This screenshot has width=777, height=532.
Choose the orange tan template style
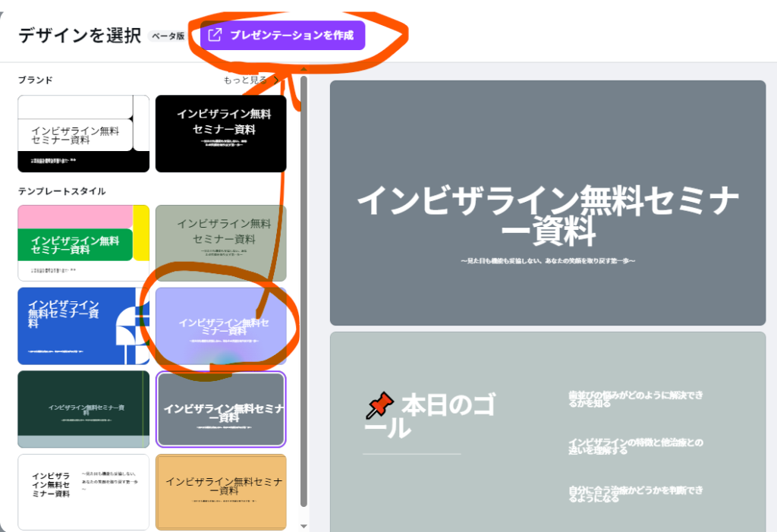pos(221,492)
